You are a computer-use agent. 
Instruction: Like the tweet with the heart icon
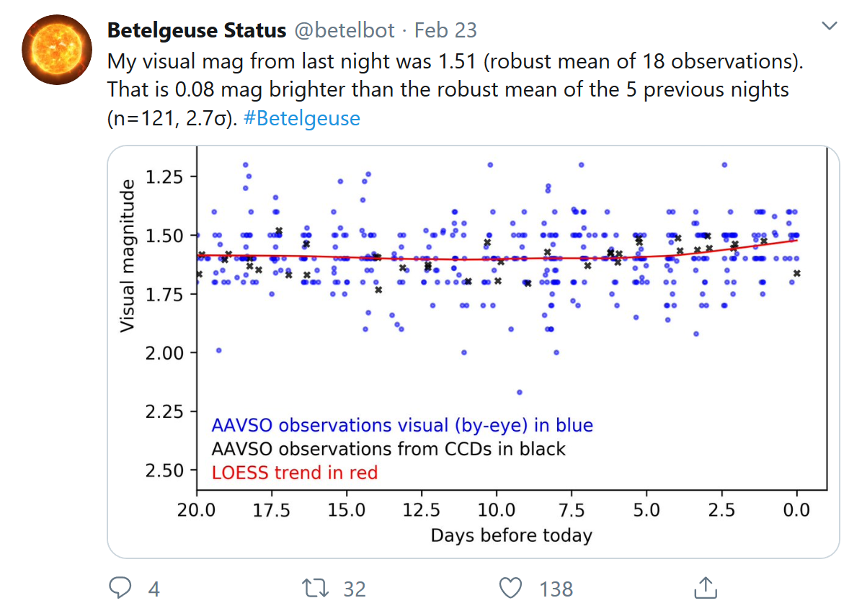[510, 589]
